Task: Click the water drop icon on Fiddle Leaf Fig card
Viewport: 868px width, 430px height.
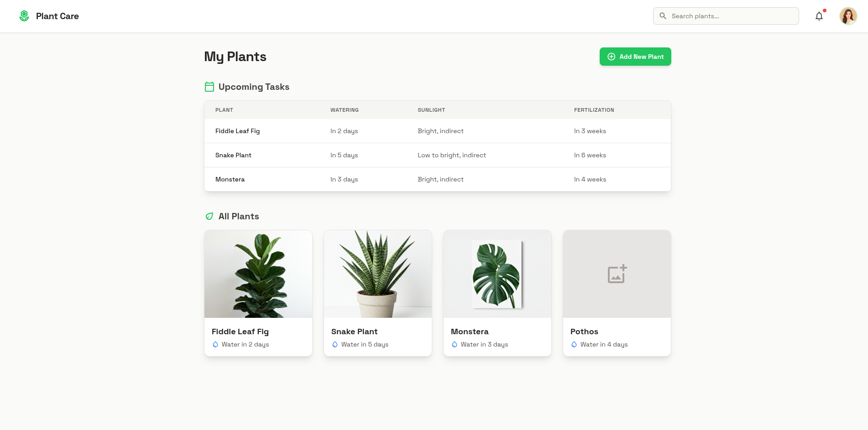Action: coord(215,344)
